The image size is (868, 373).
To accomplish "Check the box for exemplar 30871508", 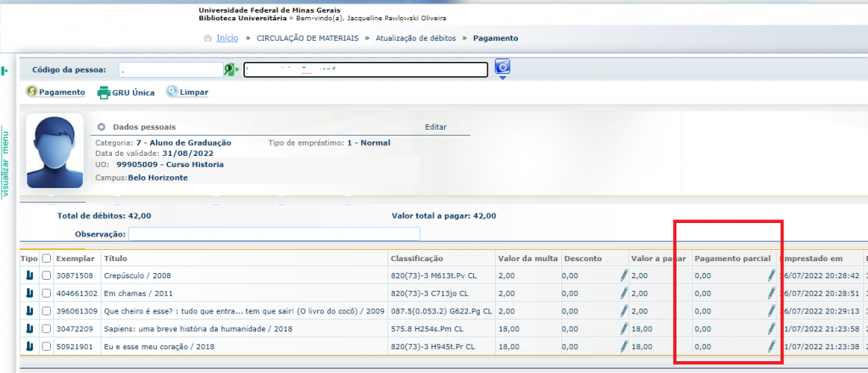I will [47, 276].
